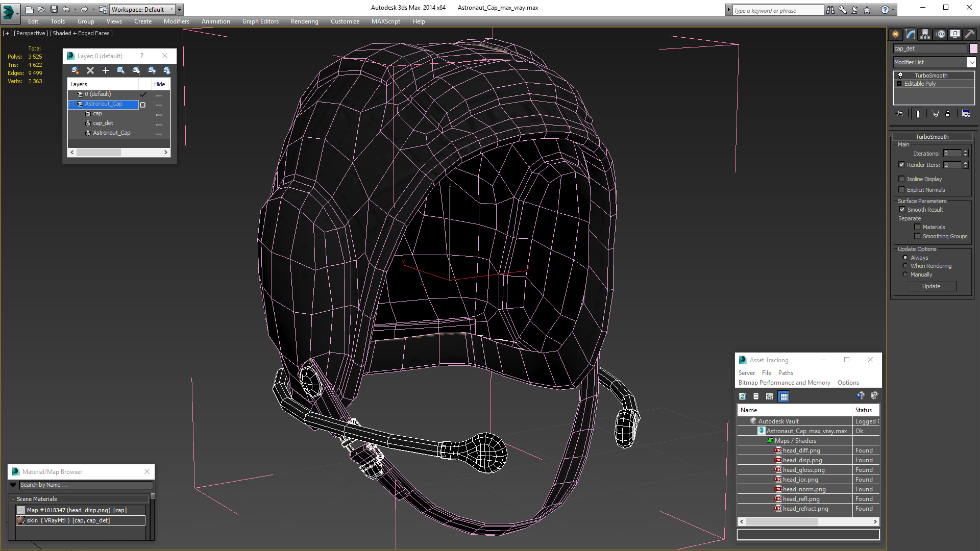Click the table view icon in Asset Tracking

(784, 396)
